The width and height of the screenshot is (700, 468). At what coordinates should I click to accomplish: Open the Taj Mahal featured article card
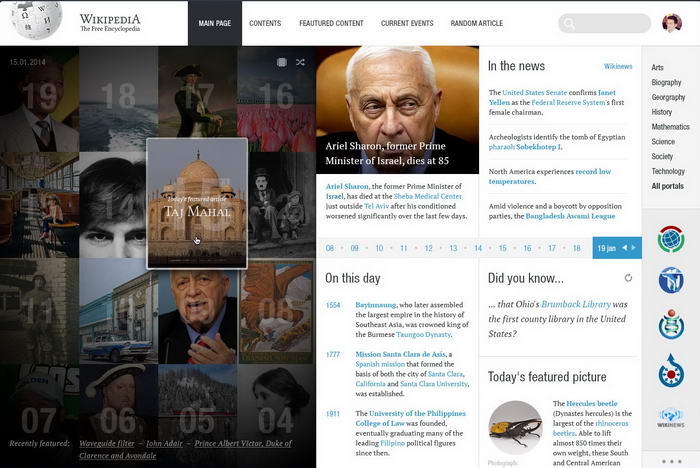tap(197, 203)
